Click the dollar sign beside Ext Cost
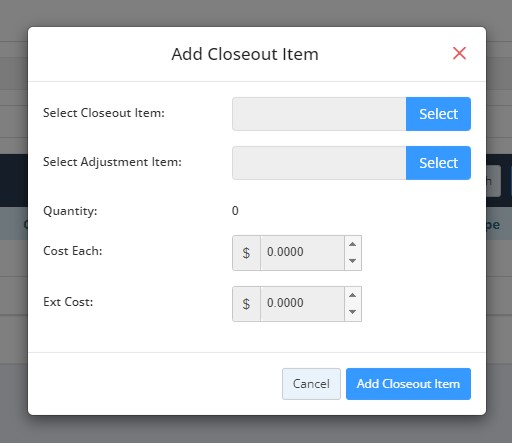 coord(246,304)
